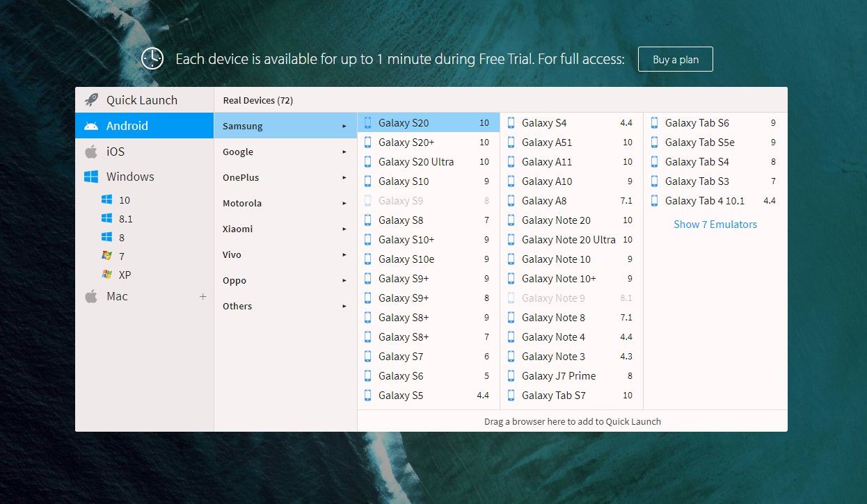Click the rocket icon beside Quick Launch
This screenshot has height=504, width=867.
click(x=91, y=100)
